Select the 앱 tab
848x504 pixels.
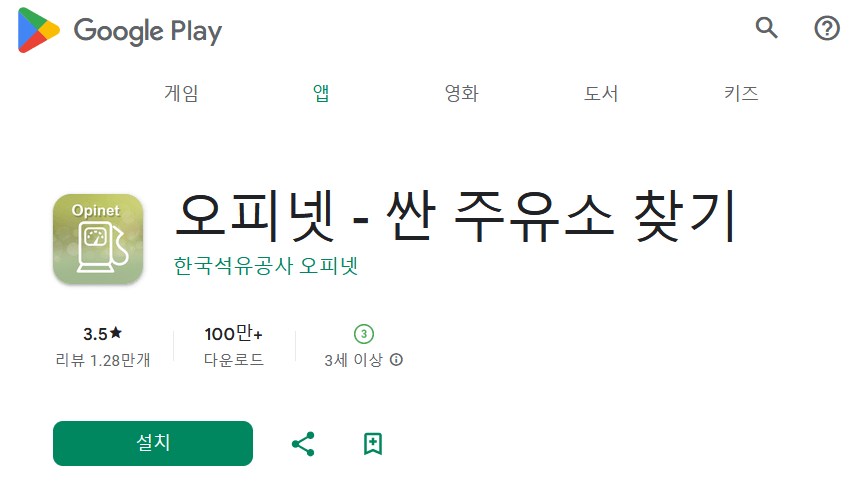tap(321, 93)
